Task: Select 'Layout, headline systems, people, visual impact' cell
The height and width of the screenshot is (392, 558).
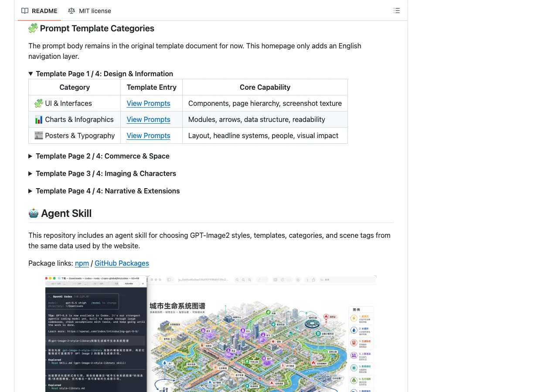Action: pos(265,135)
